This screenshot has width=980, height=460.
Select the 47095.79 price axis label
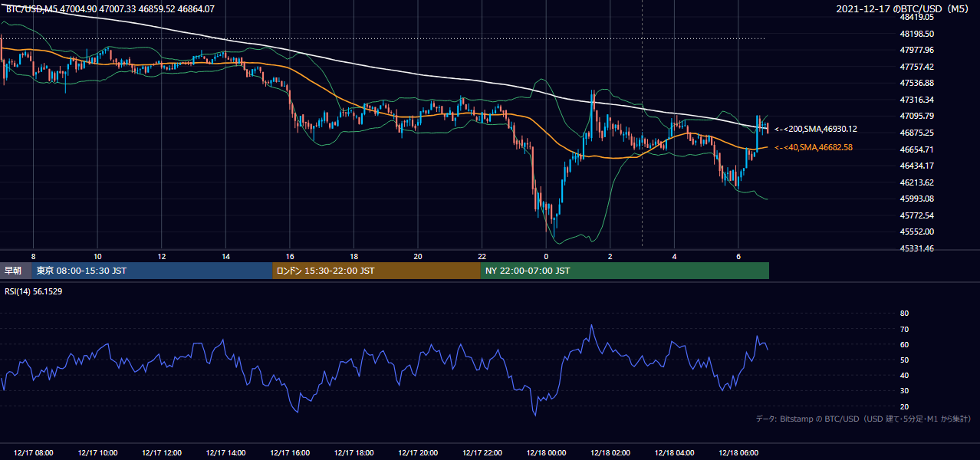pyautogui.click(x=916, y=116)
